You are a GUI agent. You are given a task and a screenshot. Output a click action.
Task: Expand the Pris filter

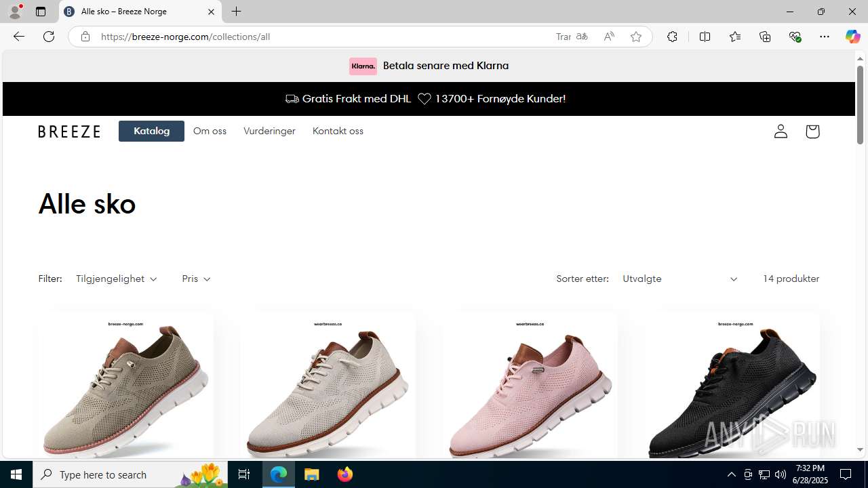196,279
